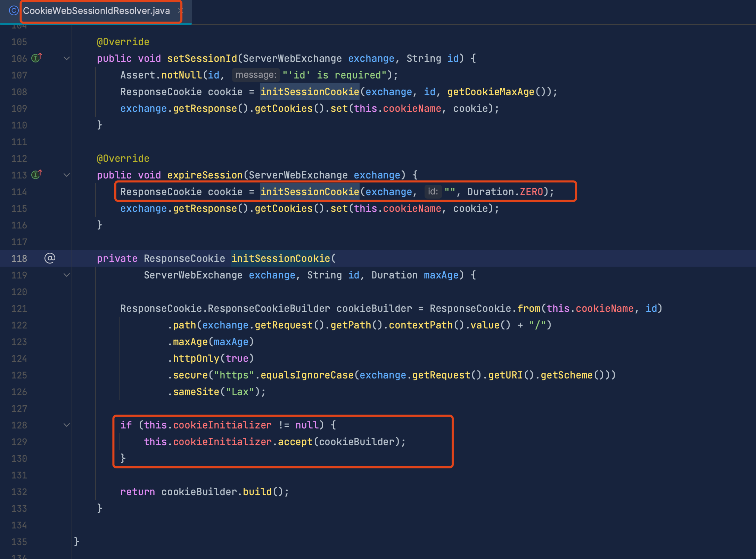Click the implements-method gutter icon at line 113

(x=36, y=174)
